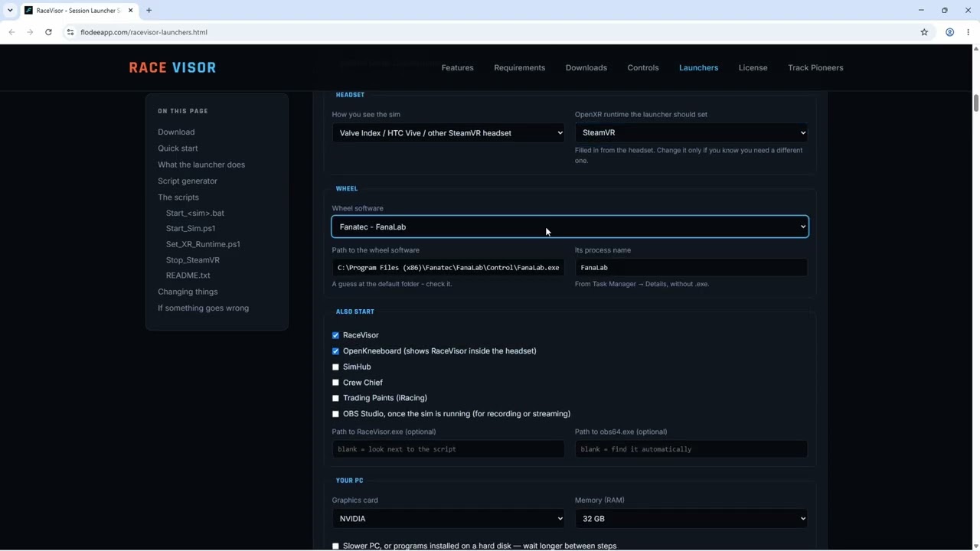Open the OpenXR runtime dropdown
The height and width of the screenshot is (551, 980).
click(x=691, y=132)
